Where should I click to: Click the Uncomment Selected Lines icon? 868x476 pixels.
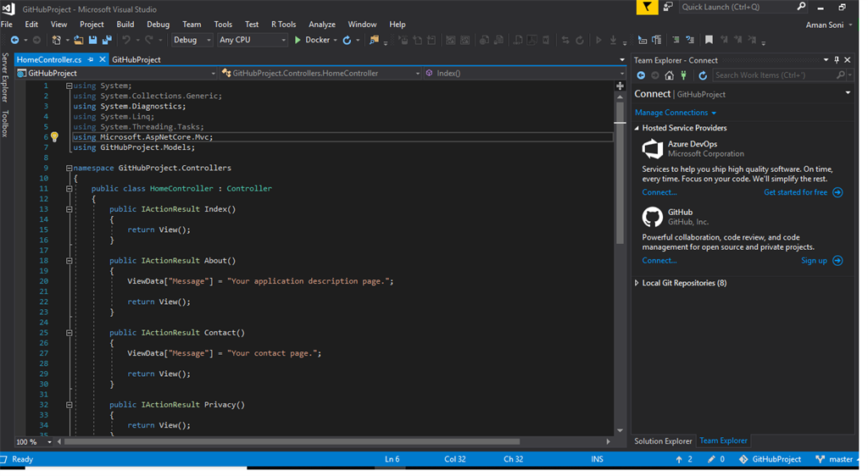(x=690, y=40)
